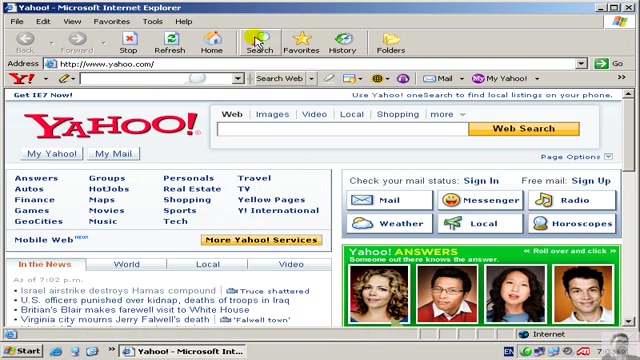The height and width of the screenshot is (360, 640).
Task: Click More Yahoo! Services button
Action: [x=261, y=240]
